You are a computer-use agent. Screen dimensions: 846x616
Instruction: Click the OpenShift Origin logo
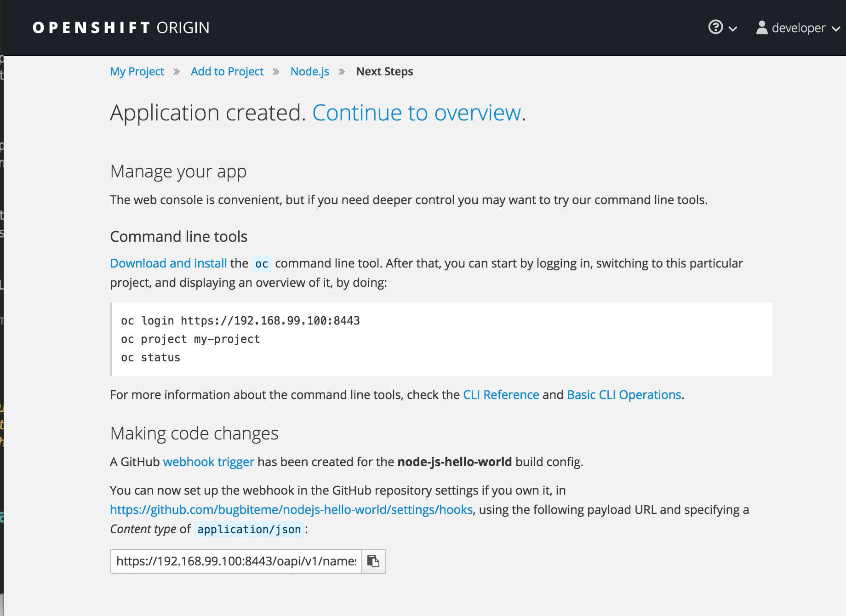tap(121, 28)
